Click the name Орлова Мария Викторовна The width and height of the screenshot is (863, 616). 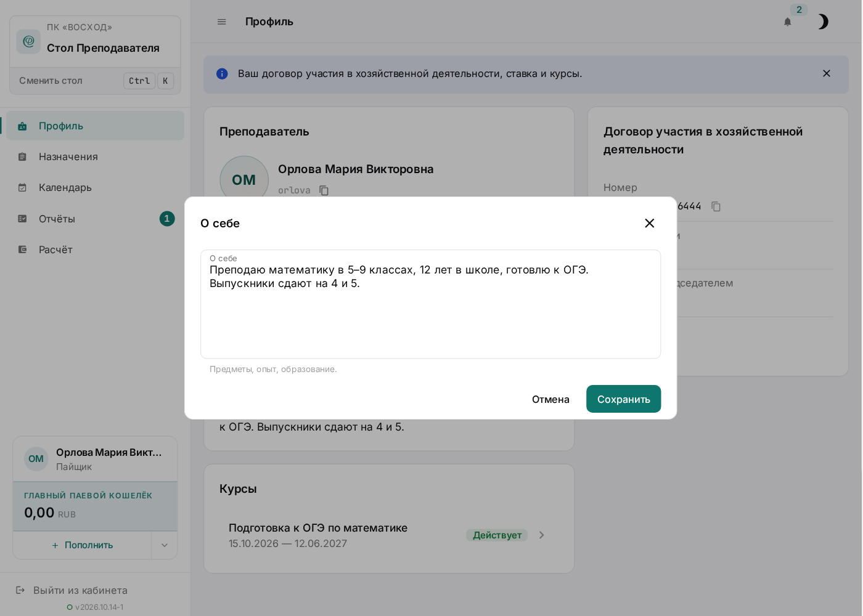click(356, 169)
